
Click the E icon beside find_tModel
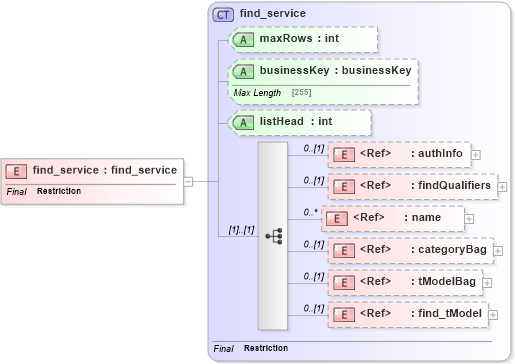coord(344,315)
